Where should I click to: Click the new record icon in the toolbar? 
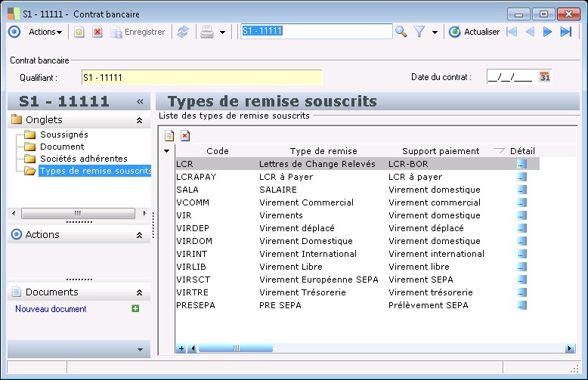(79, 32)
